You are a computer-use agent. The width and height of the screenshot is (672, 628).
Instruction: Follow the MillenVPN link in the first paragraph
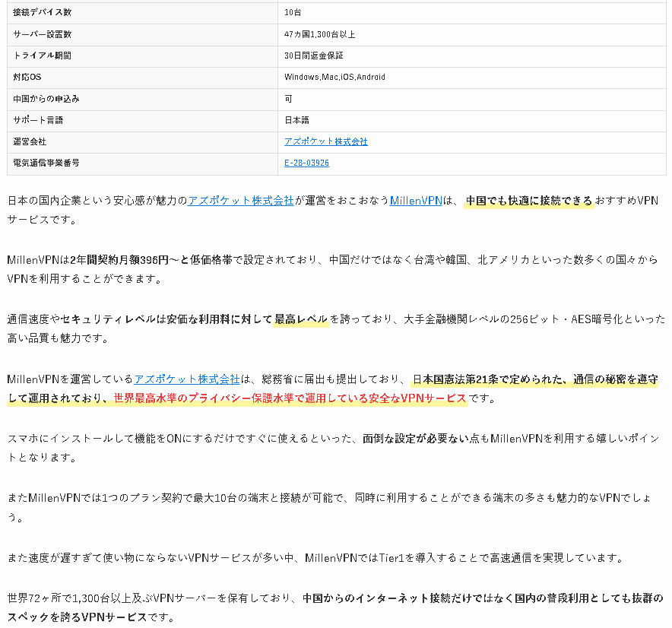415,201
